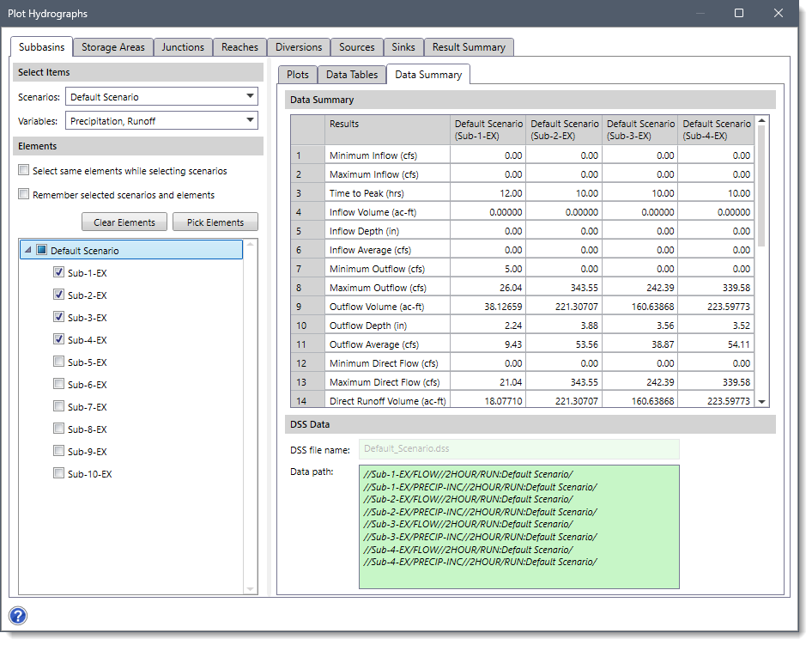The image size is (812, 645).
Task: Collapse the Default Scenario tree node
Action: pos(28,250)
